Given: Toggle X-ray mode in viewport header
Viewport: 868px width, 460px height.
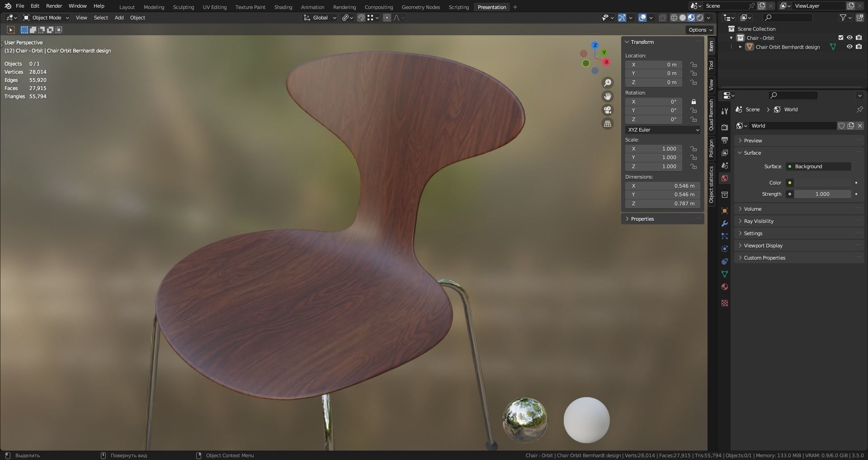Looking at the screenshot, I should click(662, 18).
